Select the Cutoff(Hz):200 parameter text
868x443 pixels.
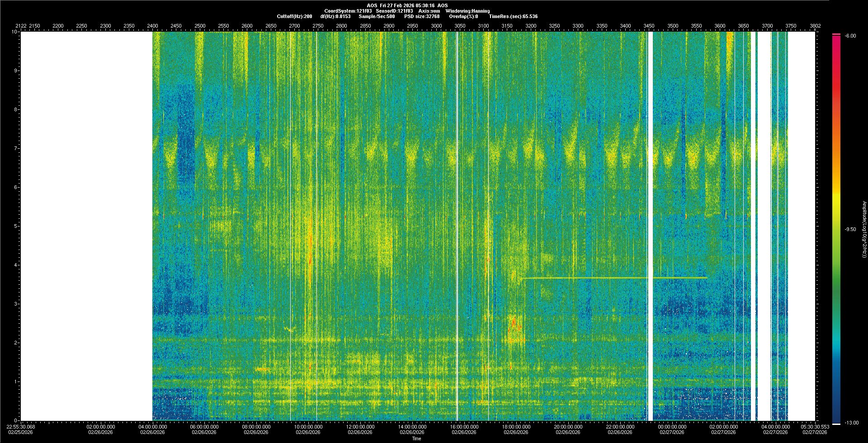pyautogui.click(x=294, y=16)
